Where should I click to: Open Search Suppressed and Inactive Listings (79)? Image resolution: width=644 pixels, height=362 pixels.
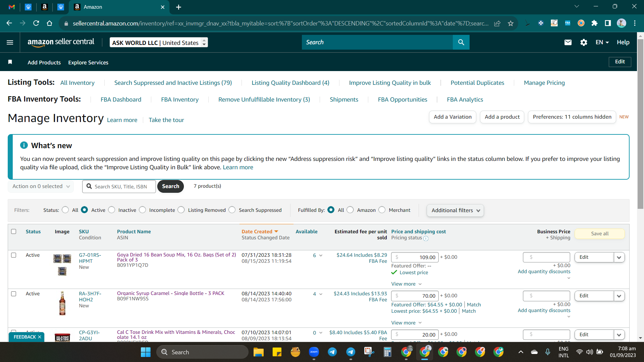tap(173, 83)
